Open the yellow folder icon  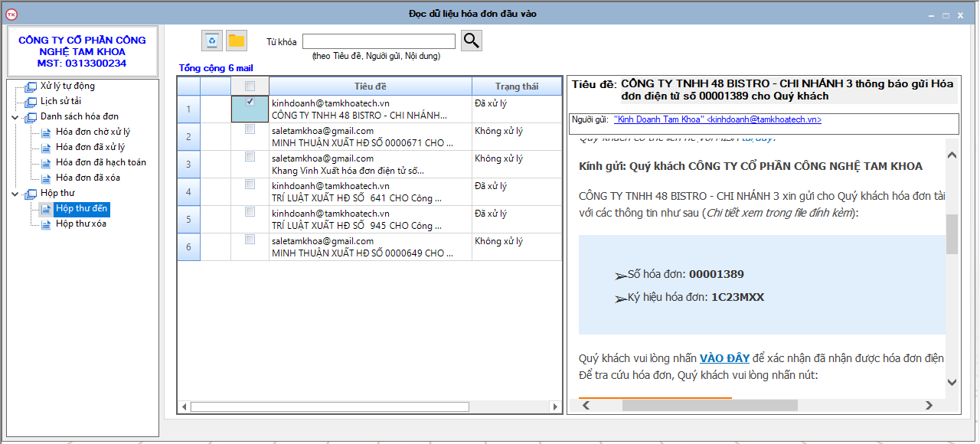tap(237, 41)
